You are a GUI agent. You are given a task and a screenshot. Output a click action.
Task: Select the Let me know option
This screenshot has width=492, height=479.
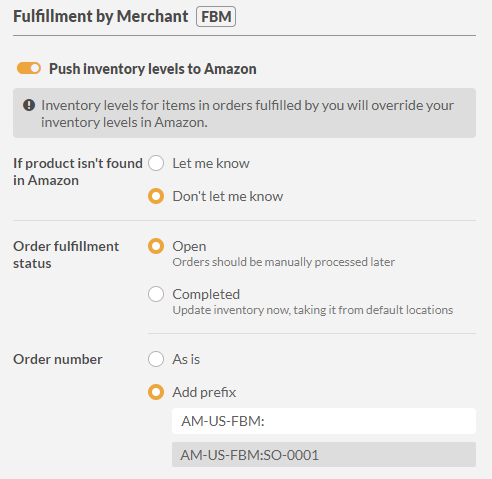[x=156, y=163]
